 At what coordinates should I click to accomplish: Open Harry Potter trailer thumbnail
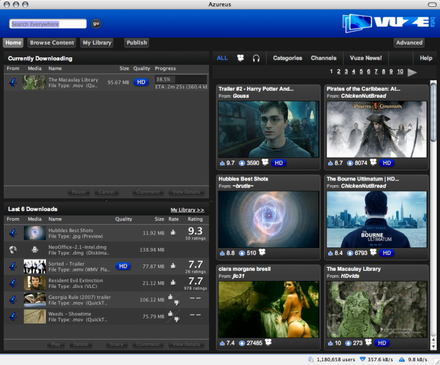268,129
